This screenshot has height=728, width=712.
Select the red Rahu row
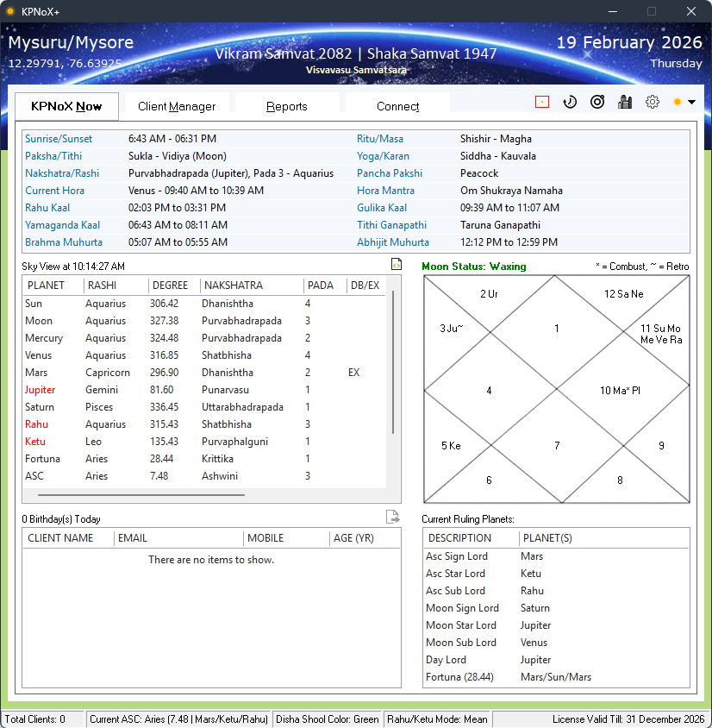click(204, 424)
